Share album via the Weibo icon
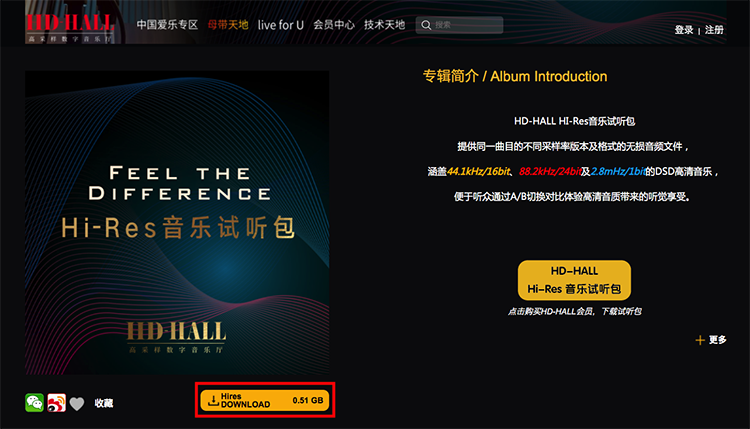The height and width of the screenshot is (429, 750). click(56, 403)
